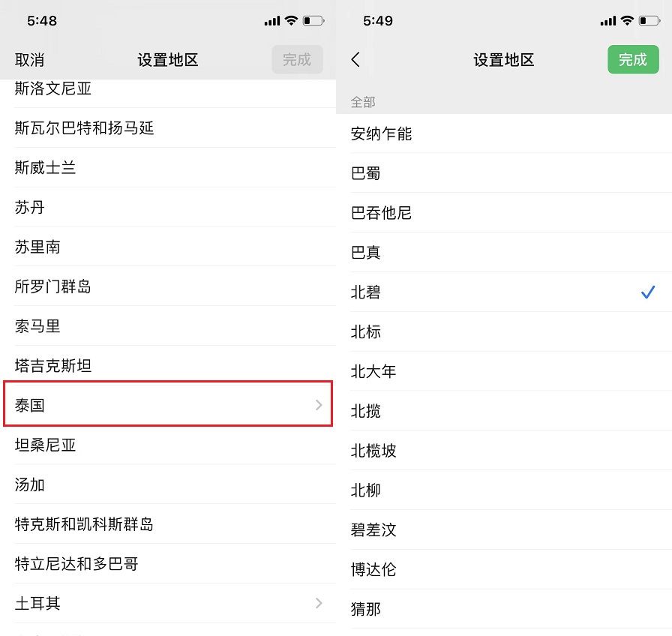The height and width of the screenshot is (636, 672).
Task: Select 北标 as the region
Action: point(366,331)
